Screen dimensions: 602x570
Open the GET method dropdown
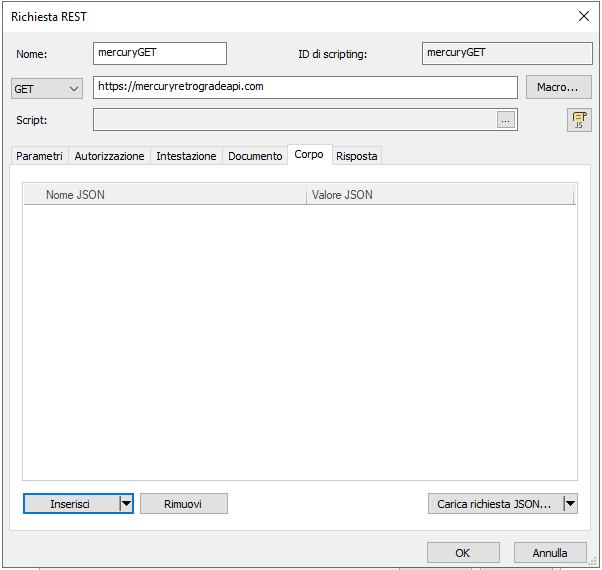click(47, 89)
